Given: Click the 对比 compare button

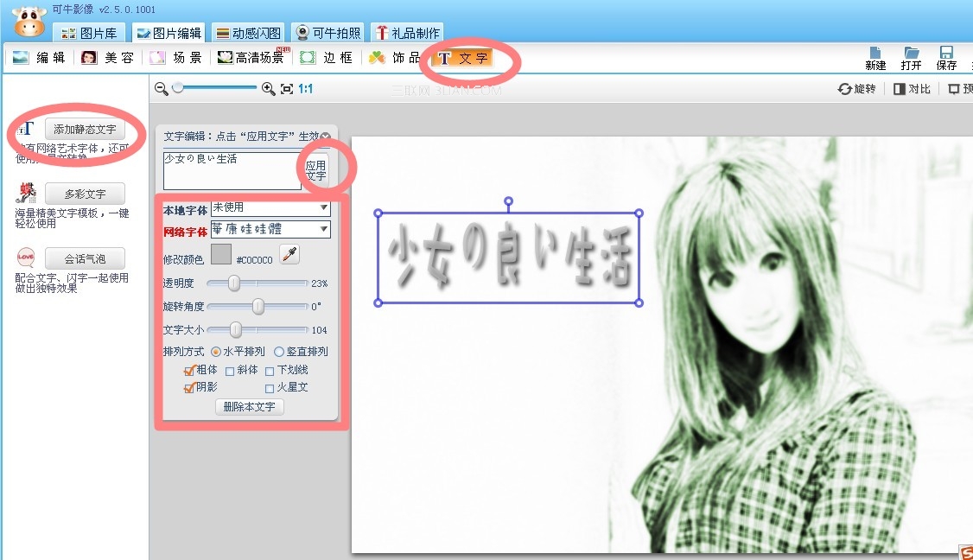Looking at the screenshot, I should 912,89.
